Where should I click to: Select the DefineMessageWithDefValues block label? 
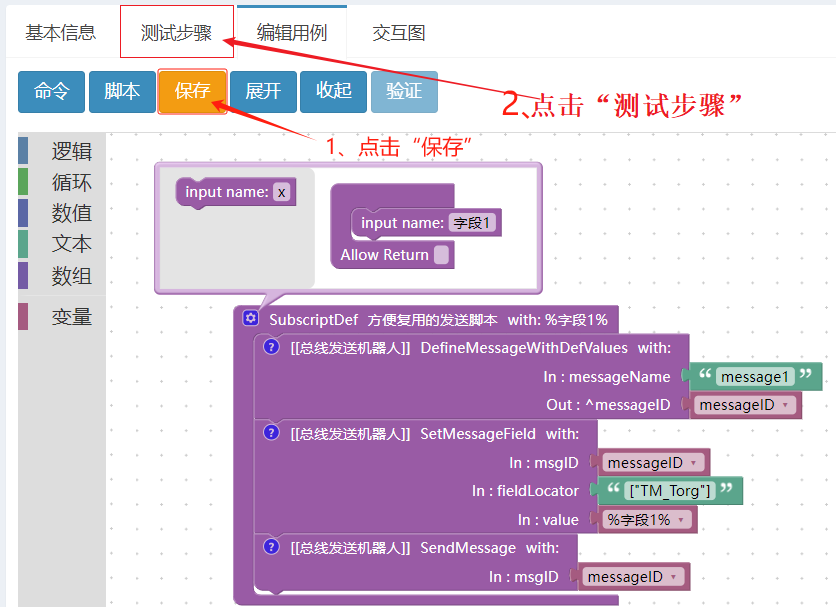pos(524,348)
